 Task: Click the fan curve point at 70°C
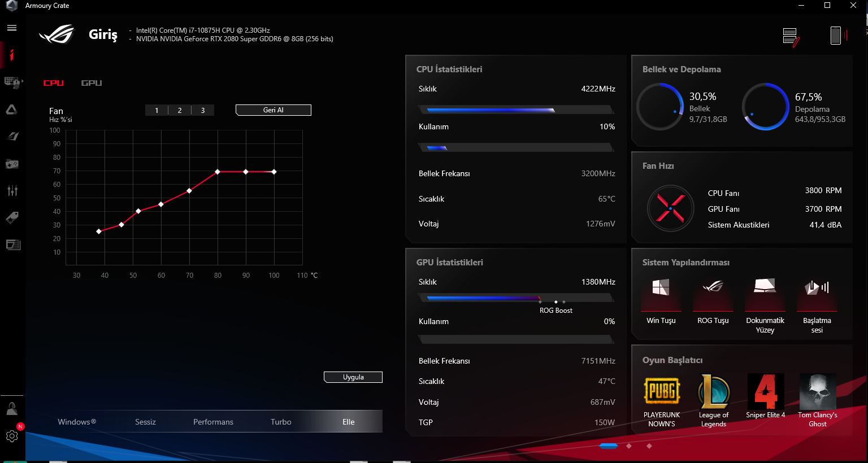pos(189,191)
